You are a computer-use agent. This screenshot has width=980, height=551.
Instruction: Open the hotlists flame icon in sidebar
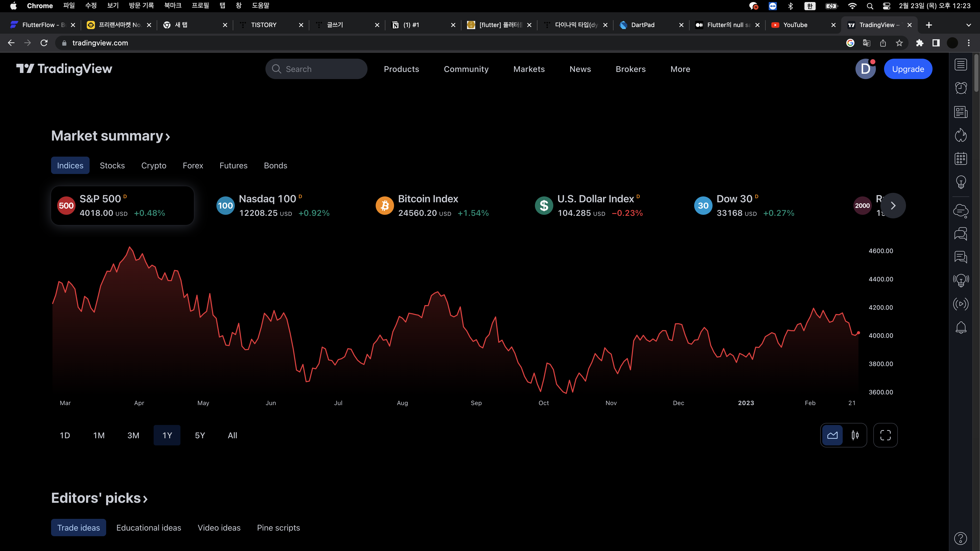pos(961,135)
